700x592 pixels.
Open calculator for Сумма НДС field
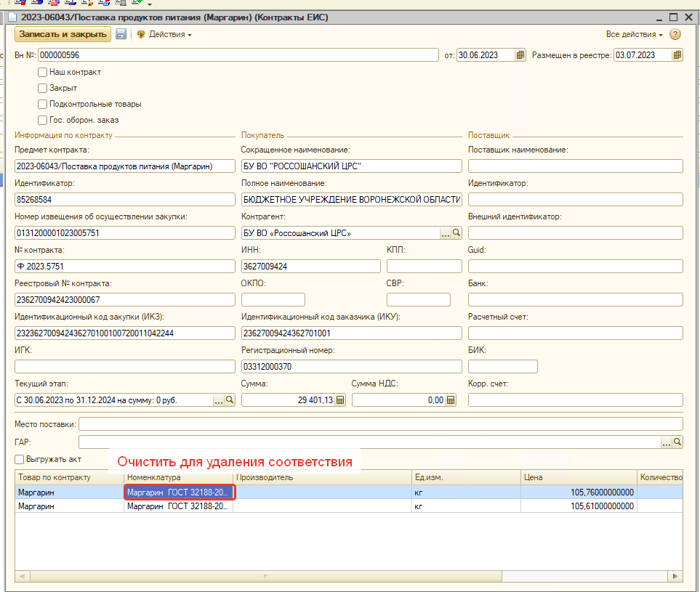451,400
